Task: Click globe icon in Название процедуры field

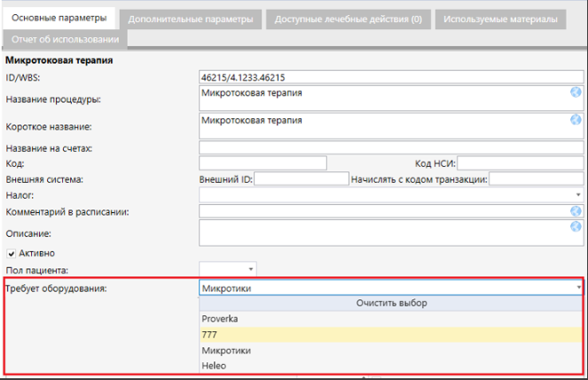Action: 576,91
